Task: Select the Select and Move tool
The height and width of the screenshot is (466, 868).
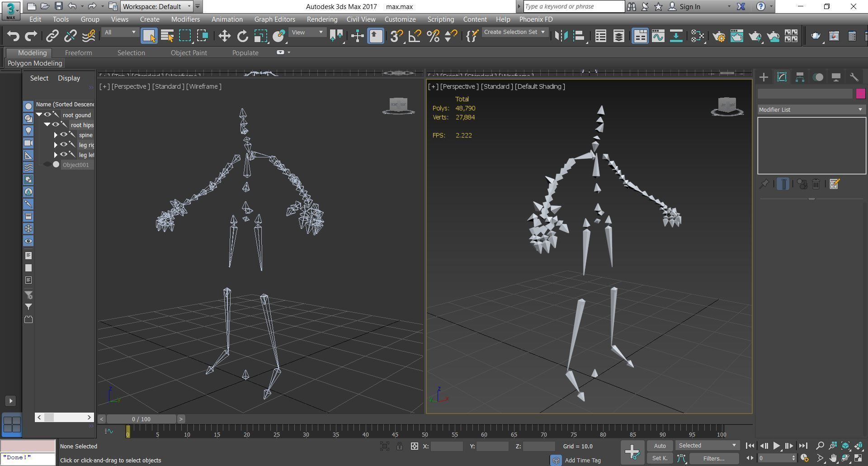Action: [224, 36]
